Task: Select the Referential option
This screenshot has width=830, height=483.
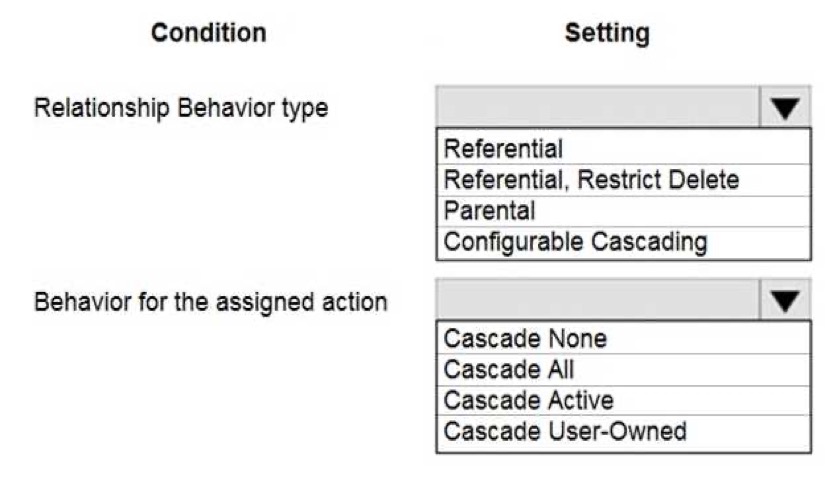Action: click(624, 148)
